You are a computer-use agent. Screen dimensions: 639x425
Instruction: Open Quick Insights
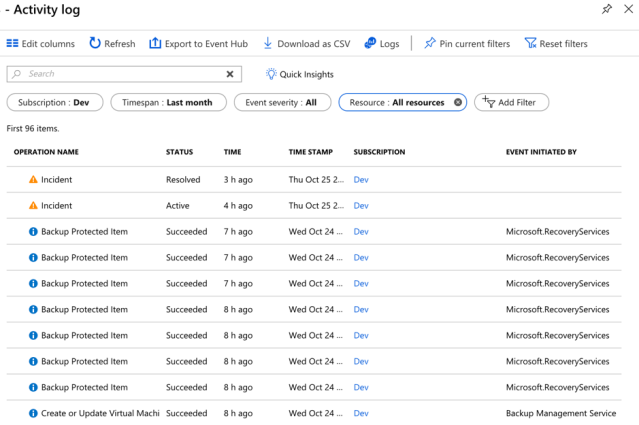[x=300, y=74]
